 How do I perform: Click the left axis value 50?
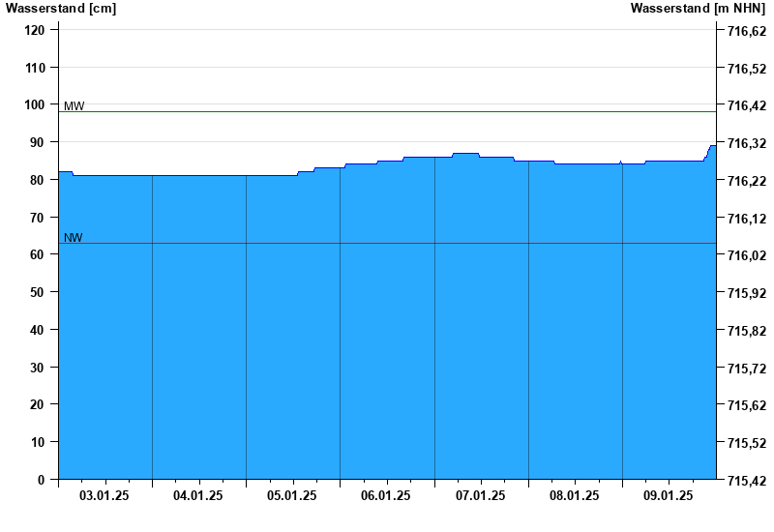click(x=38, y=292)
